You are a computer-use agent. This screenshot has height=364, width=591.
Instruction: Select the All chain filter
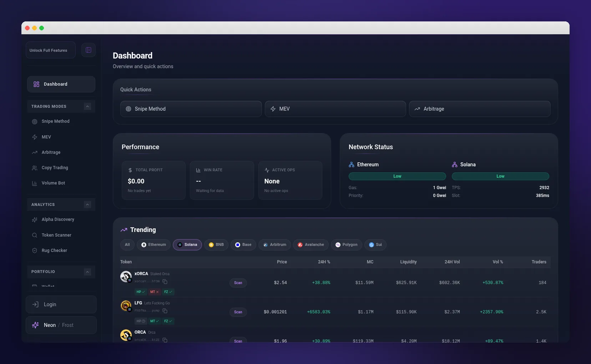click(x=127, y=245)
